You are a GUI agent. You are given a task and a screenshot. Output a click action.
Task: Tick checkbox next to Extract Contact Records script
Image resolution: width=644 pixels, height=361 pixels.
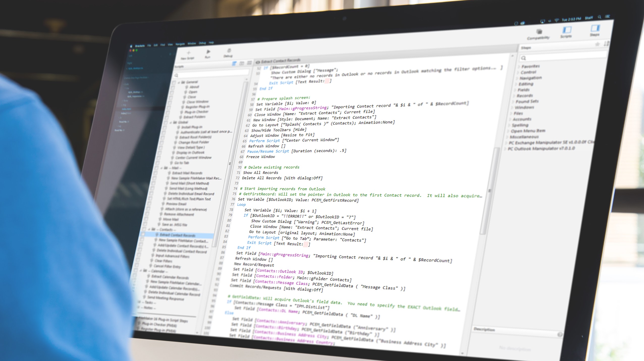(143, 234)
